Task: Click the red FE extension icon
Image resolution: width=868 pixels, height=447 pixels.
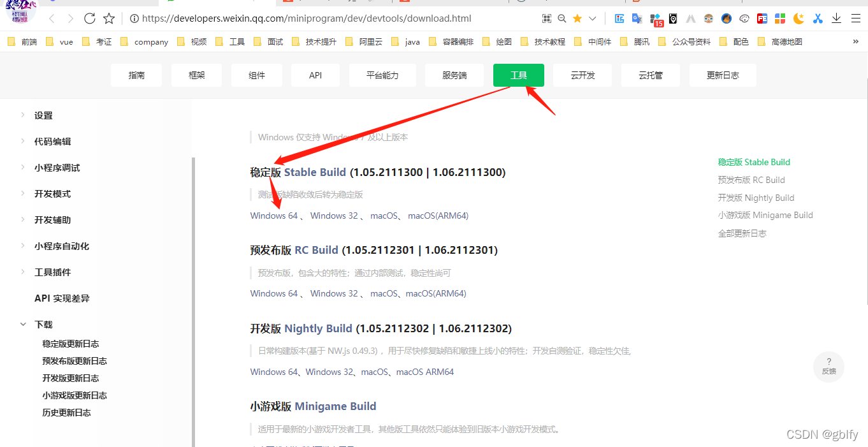Action: (x=762, y=18)
